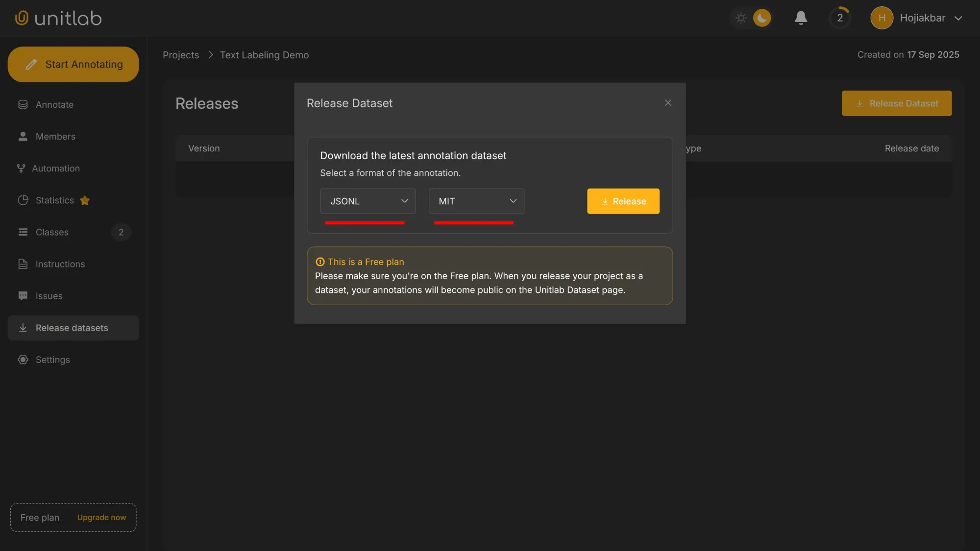Expand the JSONL format dropdown
Screen dimensions: 980x551
coord(367,201)
